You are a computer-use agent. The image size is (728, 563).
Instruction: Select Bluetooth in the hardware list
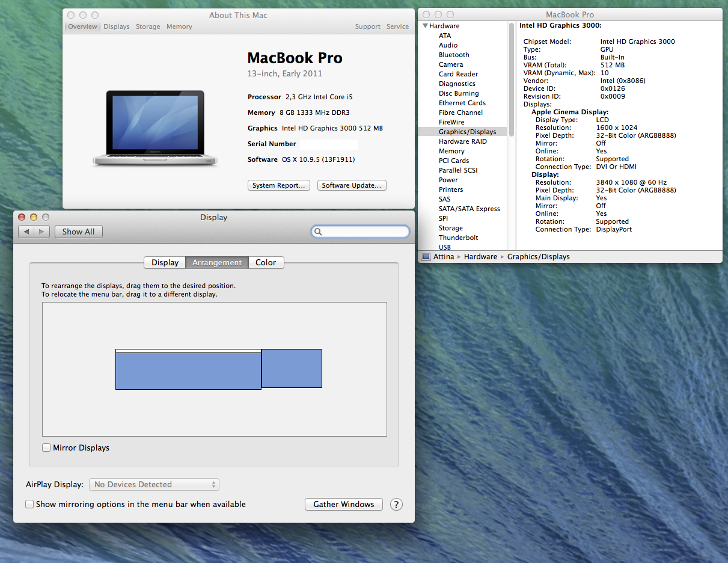click(x=454, y=55)
